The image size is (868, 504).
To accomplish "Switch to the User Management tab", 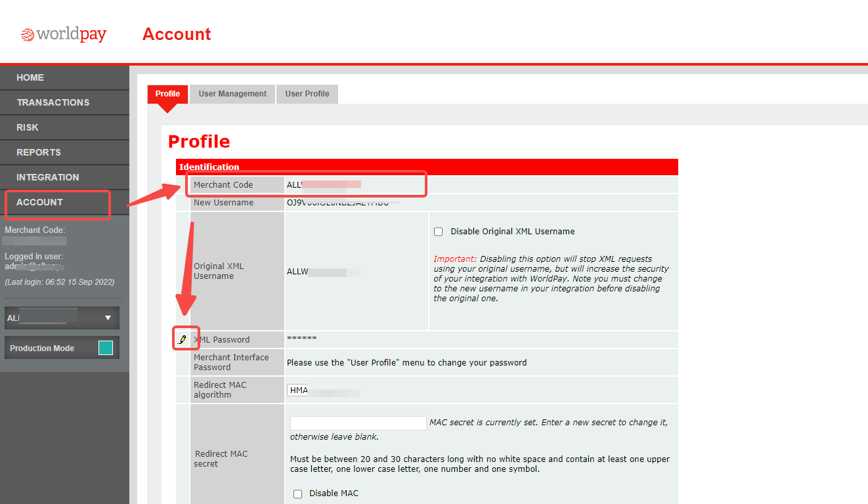I will 232,94.
